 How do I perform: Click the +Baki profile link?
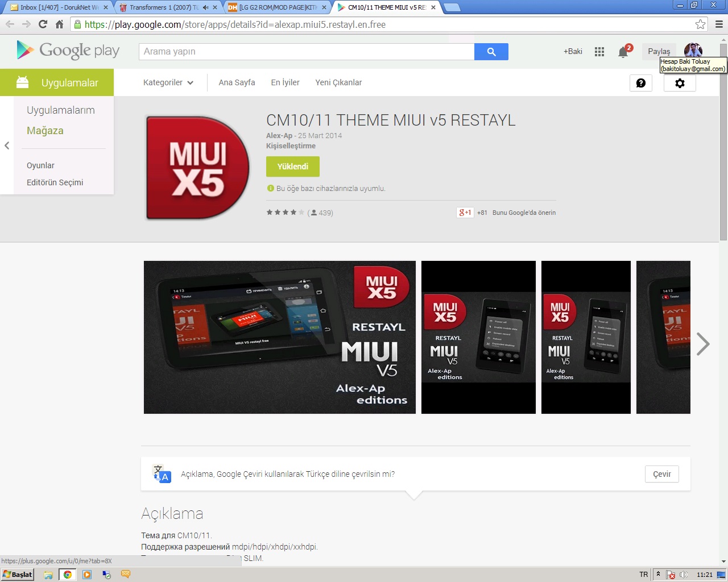pos(573,51)
